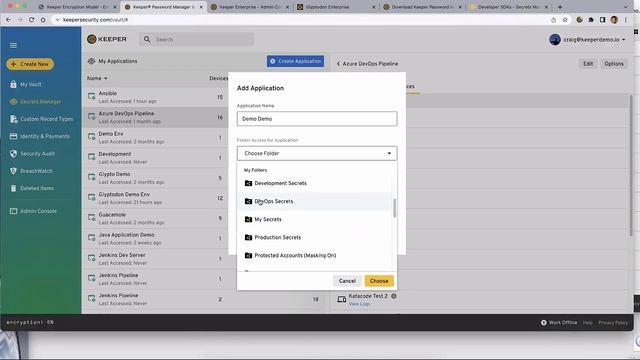
Task: Click the Guacamole application icon
Action: coord(91,218)
